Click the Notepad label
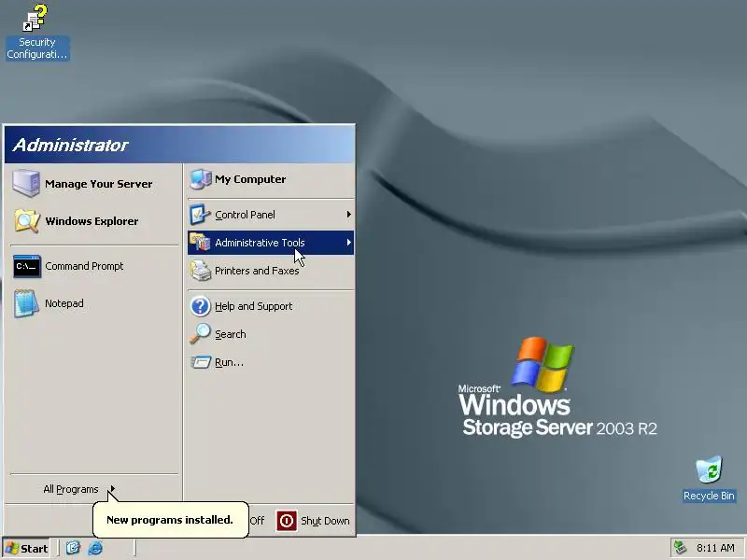The height and width of the screenshot is (560, 747). [63, 303]
